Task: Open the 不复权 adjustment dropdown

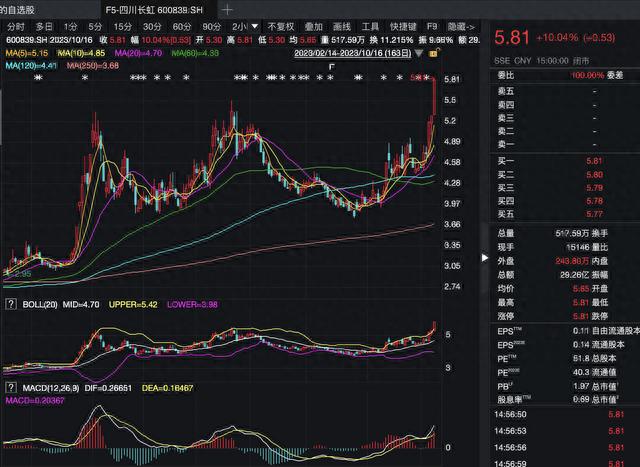Action: pyautogui.click(x=281, y=27)
